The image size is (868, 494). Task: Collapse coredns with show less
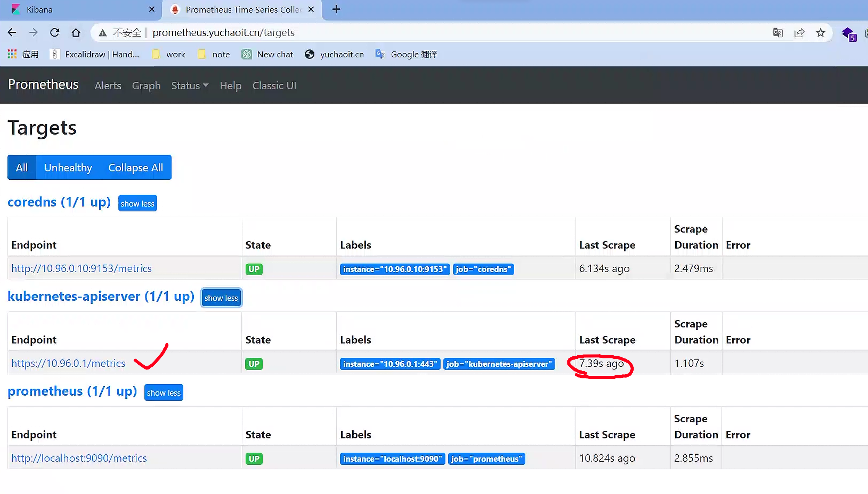(137, 204)
